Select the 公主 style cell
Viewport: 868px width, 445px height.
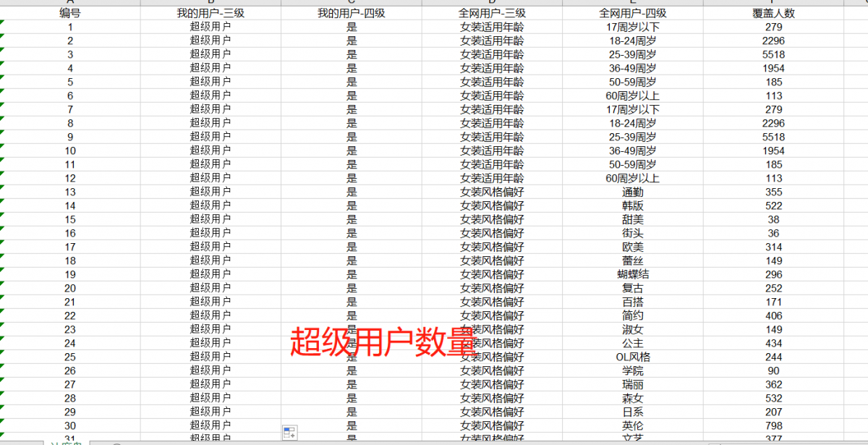coord(633,343)
